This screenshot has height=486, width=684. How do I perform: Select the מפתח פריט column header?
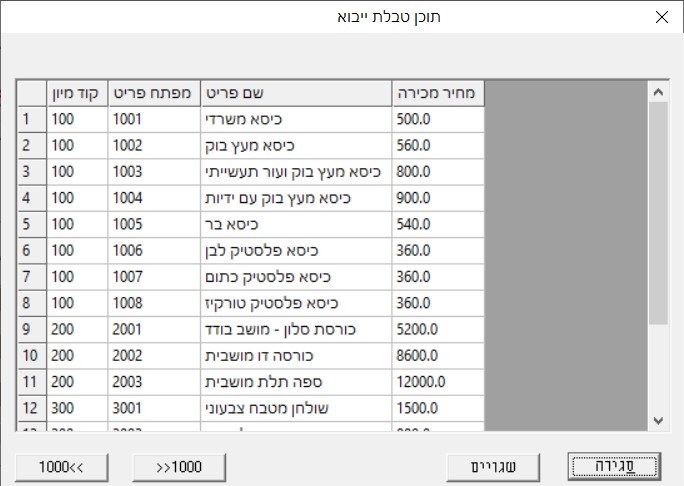[154, 93]
